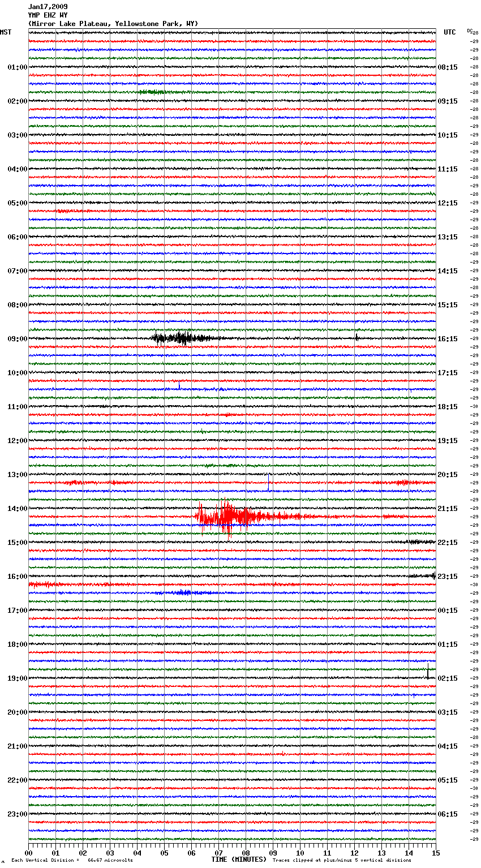Choose the 02:15 UTC time label

coord(448,678)
